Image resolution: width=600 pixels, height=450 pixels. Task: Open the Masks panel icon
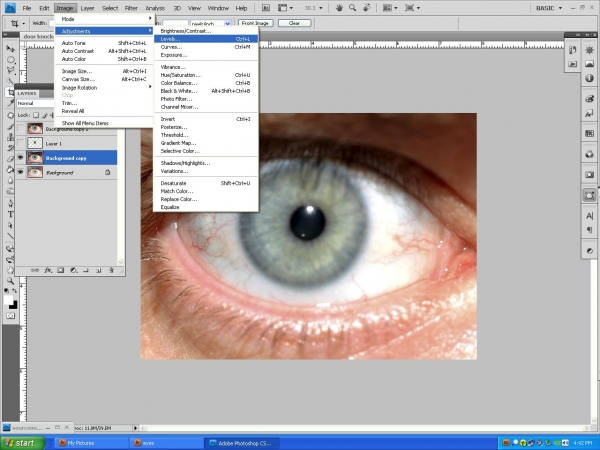(x=590, y=175)
